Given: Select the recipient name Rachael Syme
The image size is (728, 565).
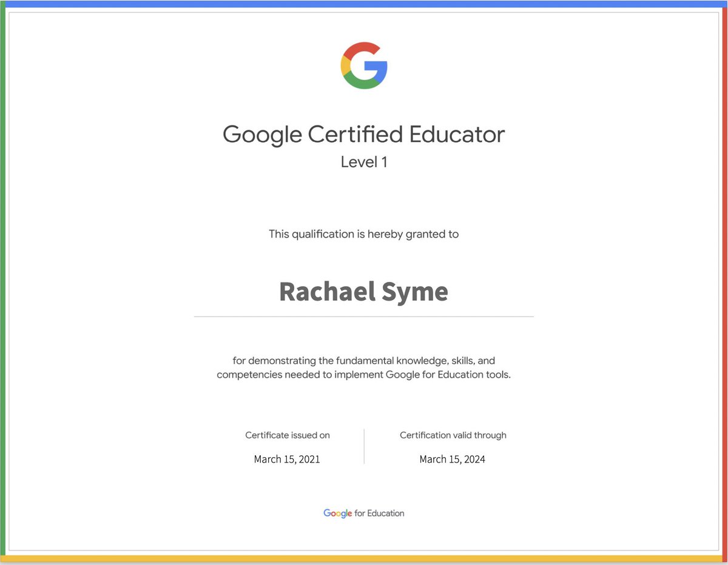Looking at the screenshot, I should (x=364, y=292).
